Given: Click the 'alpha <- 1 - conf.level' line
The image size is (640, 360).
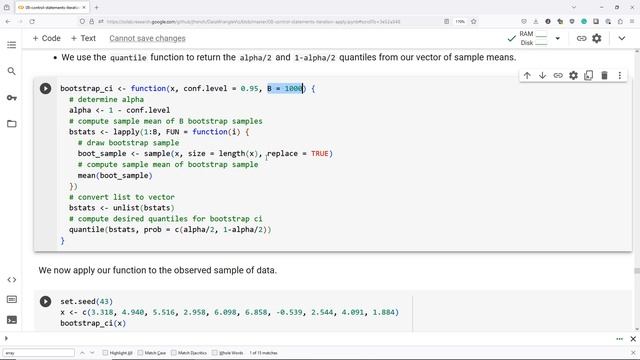Looking at the screenshot, I should (120, 110).
